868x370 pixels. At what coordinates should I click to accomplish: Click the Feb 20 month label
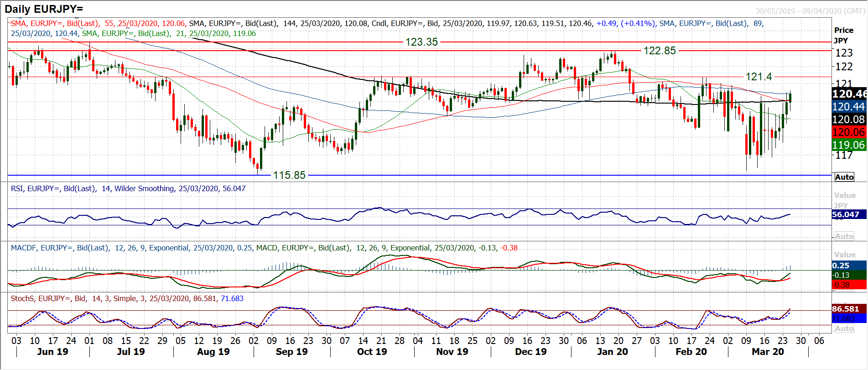click(691, 352)
